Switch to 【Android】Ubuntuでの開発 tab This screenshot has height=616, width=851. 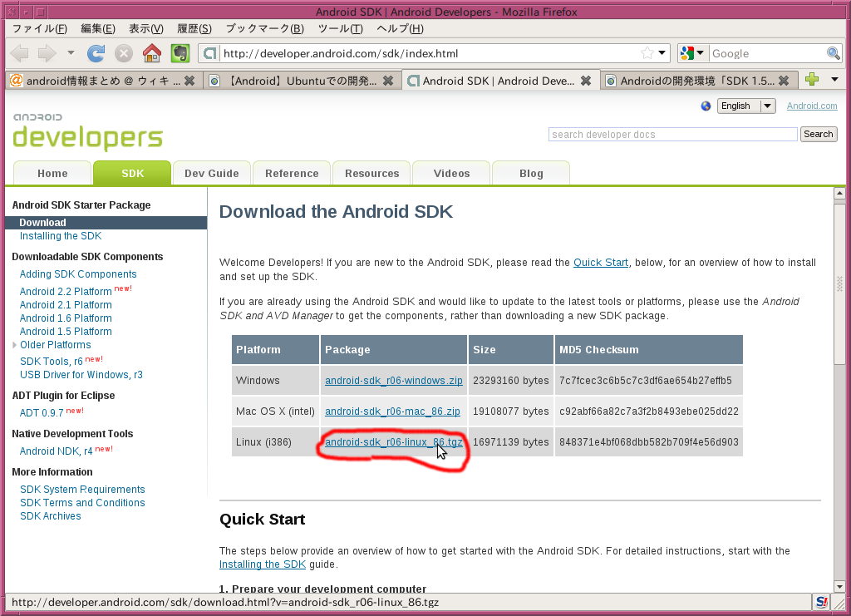303,81
